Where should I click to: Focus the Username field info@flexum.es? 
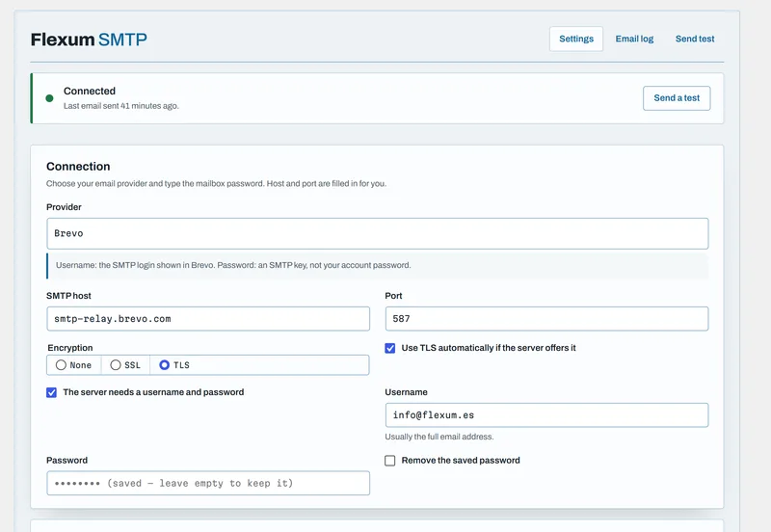(x=546, y=415)
